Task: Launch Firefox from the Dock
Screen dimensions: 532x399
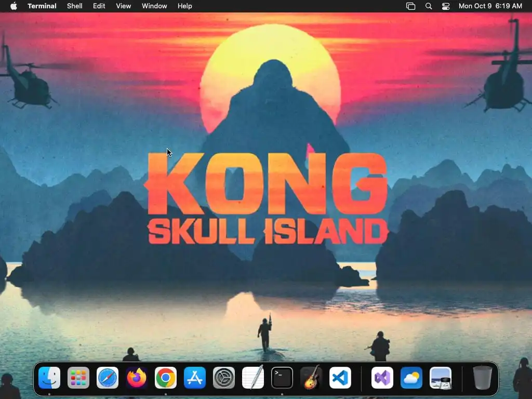Action: click(x=137, y=378)
